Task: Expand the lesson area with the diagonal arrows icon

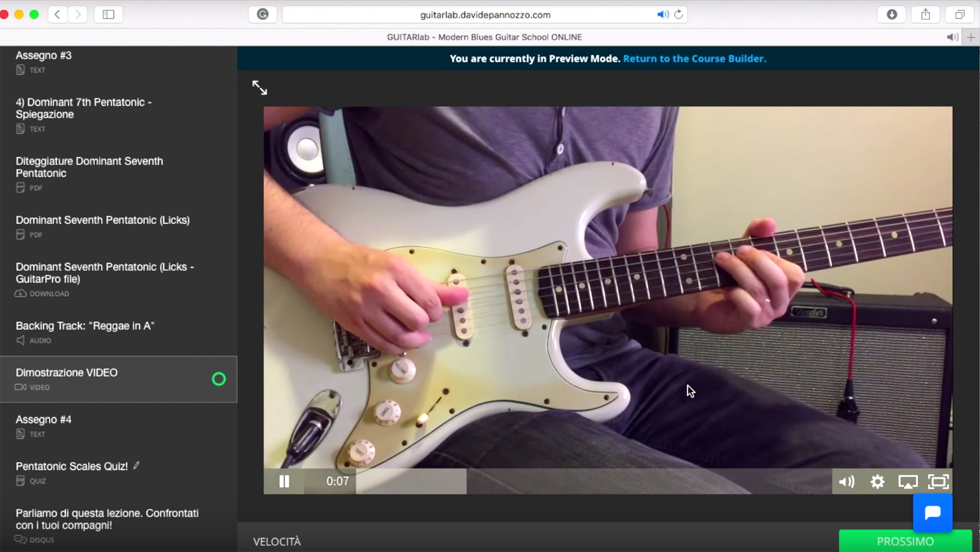Action: tap(260, 88)
